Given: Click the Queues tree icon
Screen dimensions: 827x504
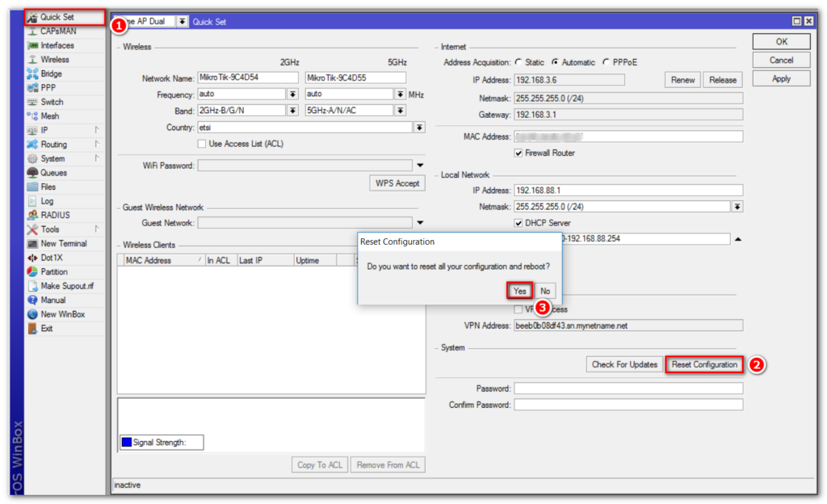Looking at the screenshot, I should pos(32,173).
